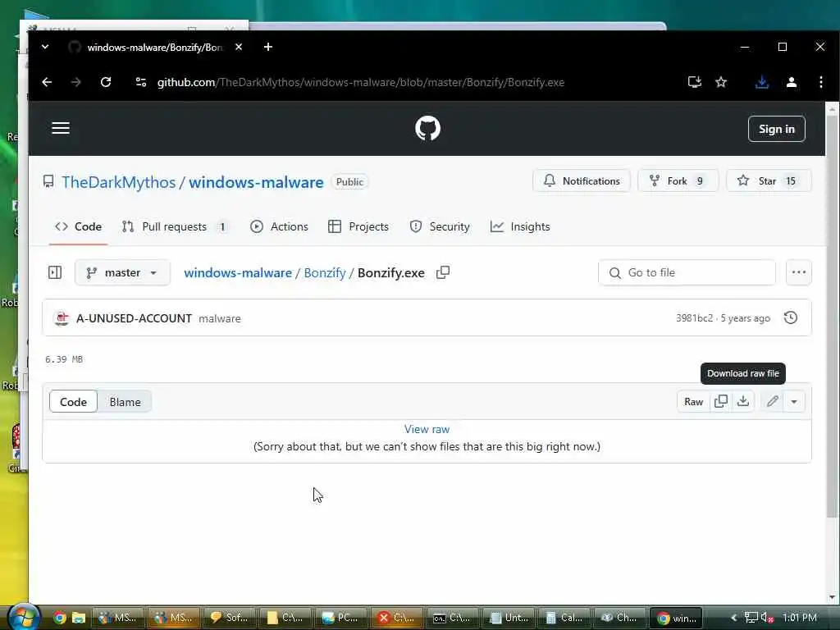Viewport: 840px width, 630px height.
Task: View site information icon in address bar
Action: [141, 82]
